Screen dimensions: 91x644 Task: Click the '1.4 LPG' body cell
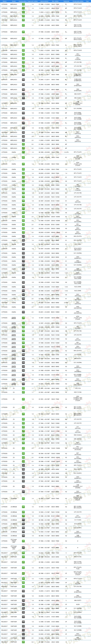[66, 152]
